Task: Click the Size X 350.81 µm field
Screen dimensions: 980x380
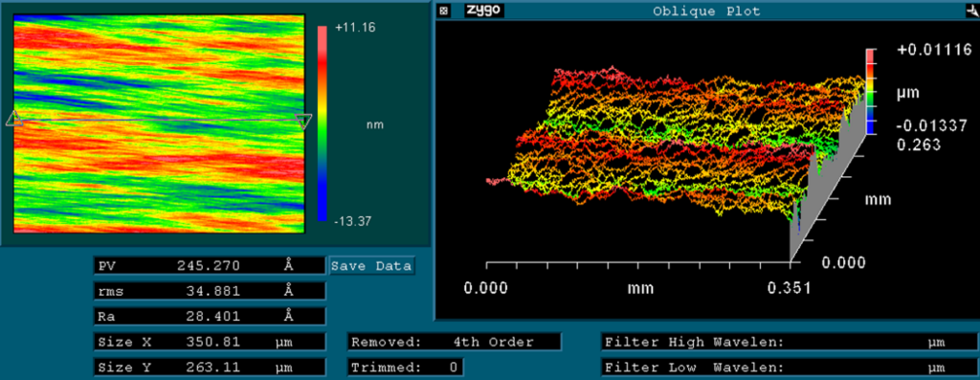Action: [210, 342]
